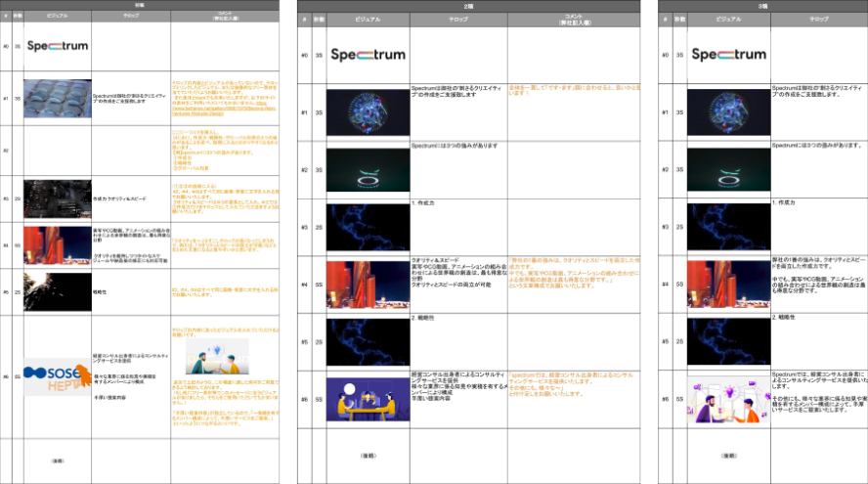The width and height of the screenshot is (868, 484).
Task: Click the テロップ column header in 初稿 table
Action: coord(131,16)
